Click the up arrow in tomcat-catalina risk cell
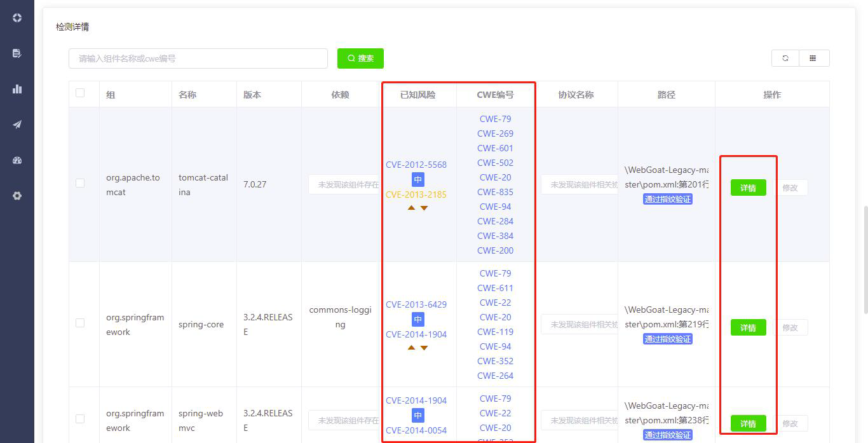868x443 pixels. 411,208
